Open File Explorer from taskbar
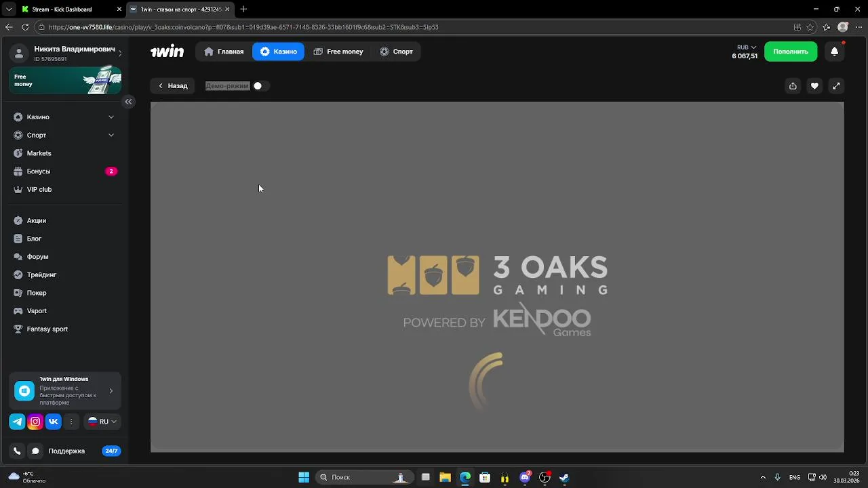The height and width of the screenshot is (488, 868). [445, 477]
